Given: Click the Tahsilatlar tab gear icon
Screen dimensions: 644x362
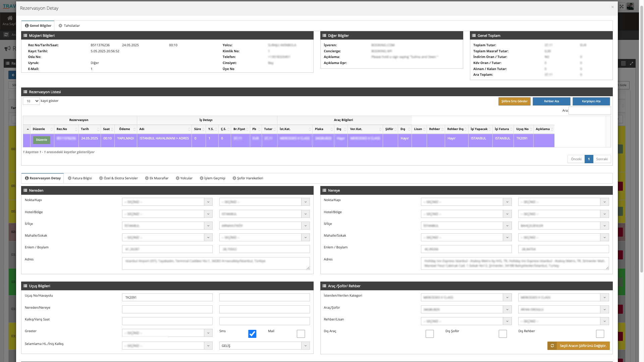Looking at the screenshot, I should (60, 26).
